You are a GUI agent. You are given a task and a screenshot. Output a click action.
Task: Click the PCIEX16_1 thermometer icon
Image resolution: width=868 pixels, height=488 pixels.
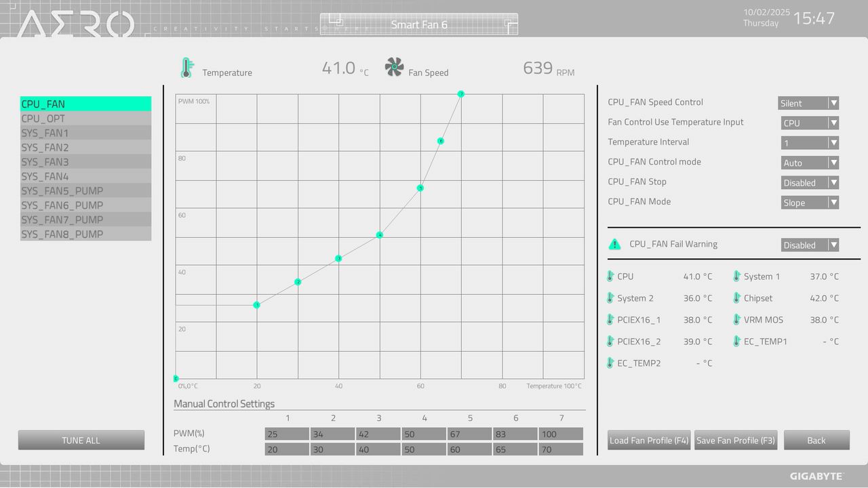click(610, 320)
